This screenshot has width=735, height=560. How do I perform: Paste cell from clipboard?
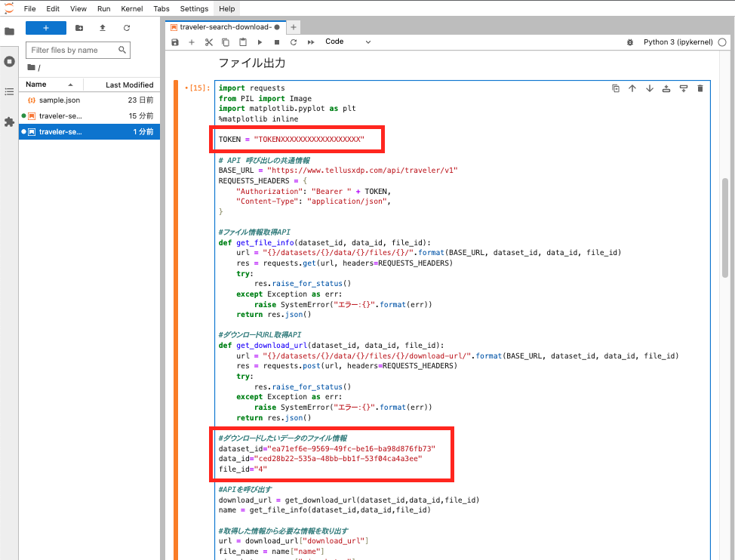[x=243, y=42]
